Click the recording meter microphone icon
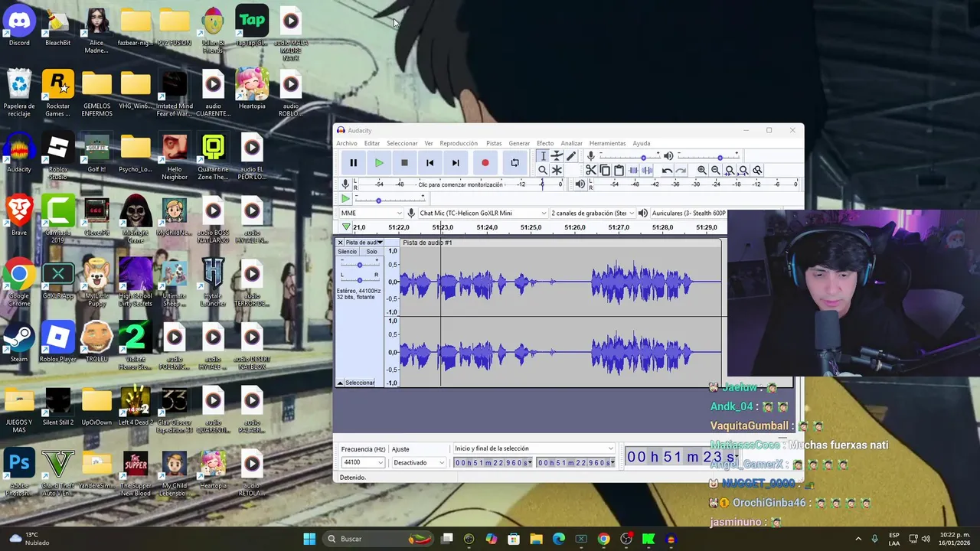This screenshot has width=980, height=551. pyautogui.click(x=345, y=184)
